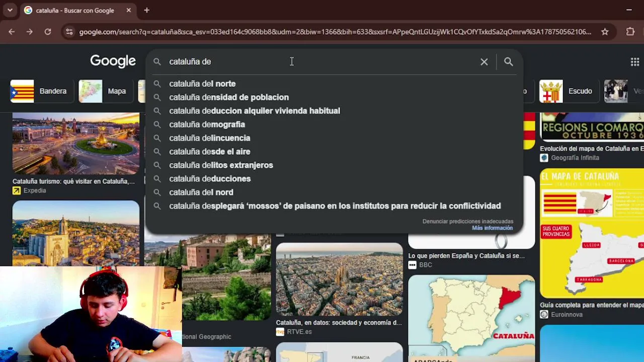644x362 pixels.
Task: Open the Girona cathedral cityscape thumbnail
Action: coord(76,233)
